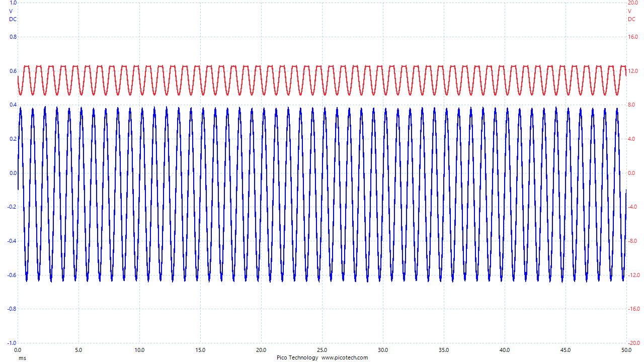Pick the time axis 15.0 label
Viewport: 644px width, 362px height.
[200, 350]
